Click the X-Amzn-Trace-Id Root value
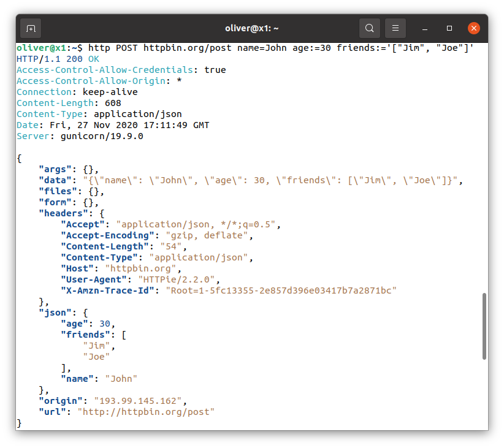 click(x=281, y=290)
